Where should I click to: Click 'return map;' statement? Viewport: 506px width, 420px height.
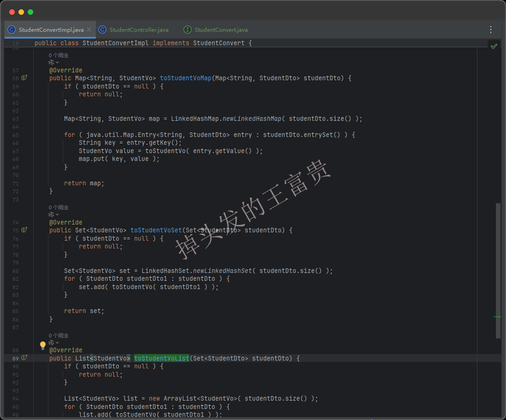point(84,183)
